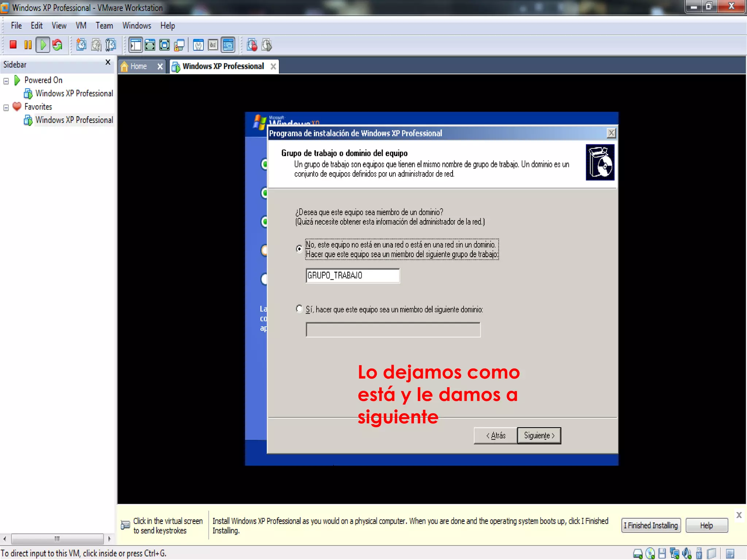Click the CD/DVD drive status bar icon
This screenshot has width=747, height=560.
(x=650, y=553)
